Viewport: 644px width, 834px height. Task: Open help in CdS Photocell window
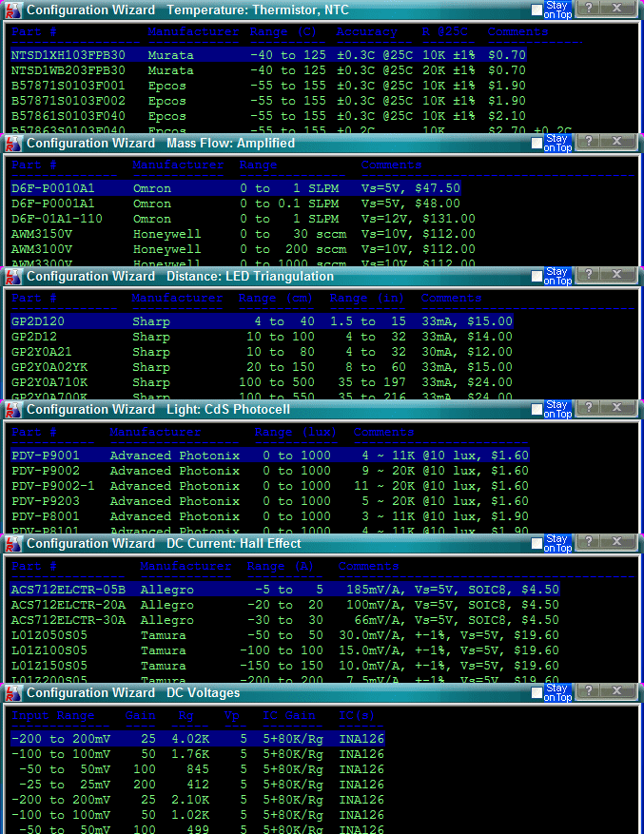589,407
